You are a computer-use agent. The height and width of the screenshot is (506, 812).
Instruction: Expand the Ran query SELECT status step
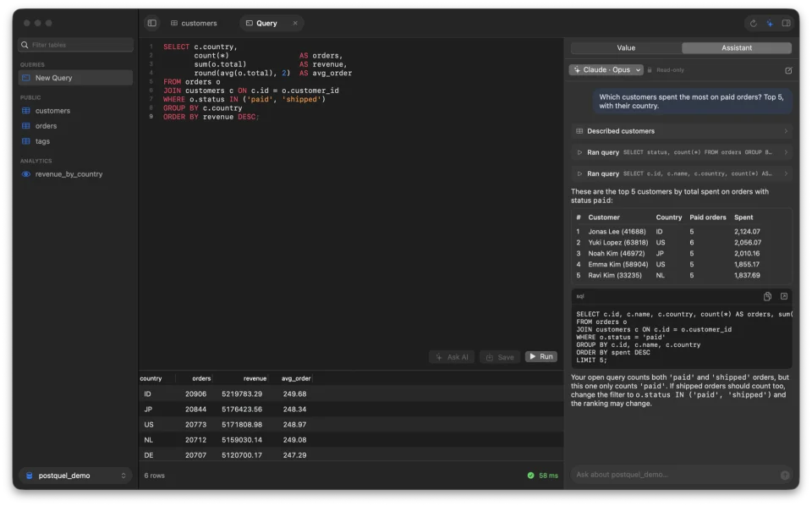(x=682, y=152)
